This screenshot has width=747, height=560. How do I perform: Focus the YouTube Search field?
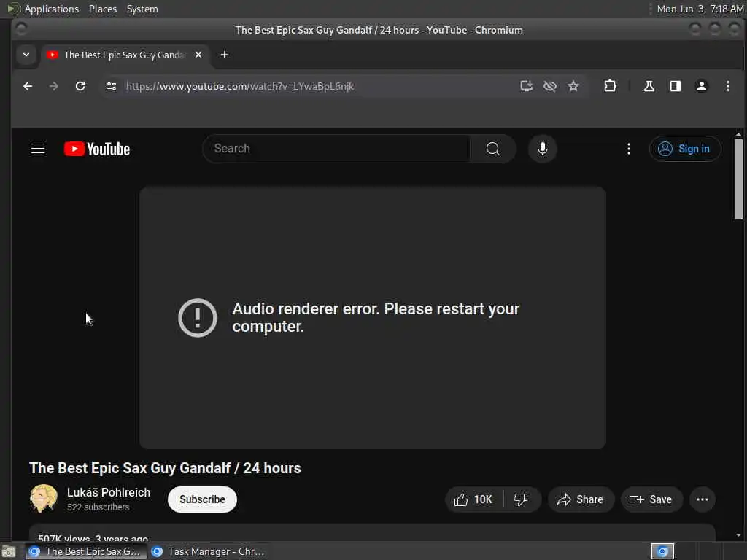point(336,149)
